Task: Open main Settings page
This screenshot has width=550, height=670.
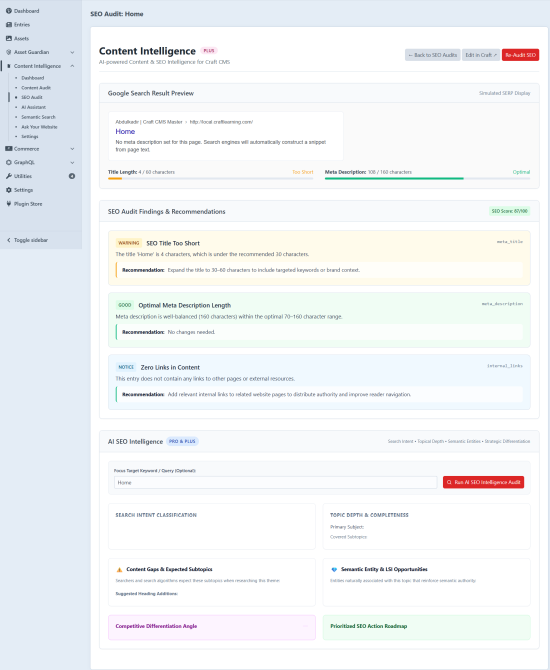Action: click(23, 190)
